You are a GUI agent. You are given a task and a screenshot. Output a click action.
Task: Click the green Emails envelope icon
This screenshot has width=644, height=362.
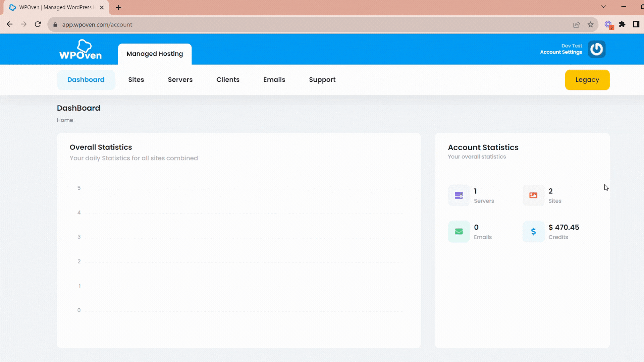[459, 232]
